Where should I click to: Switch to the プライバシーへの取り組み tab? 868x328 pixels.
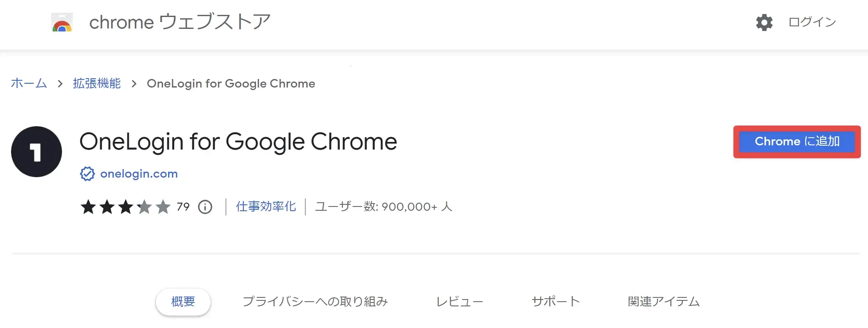pos(316,302)
